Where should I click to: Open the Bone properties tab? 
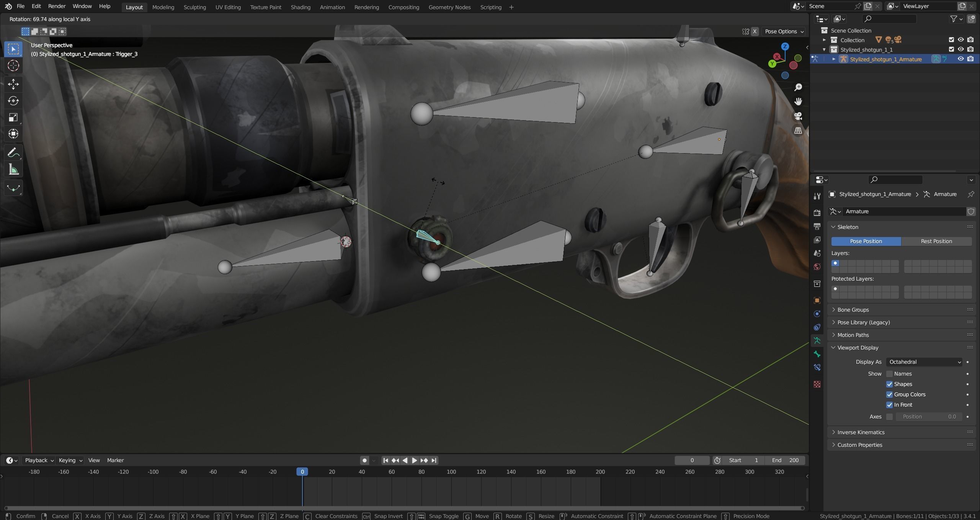[x=817, y=354]
